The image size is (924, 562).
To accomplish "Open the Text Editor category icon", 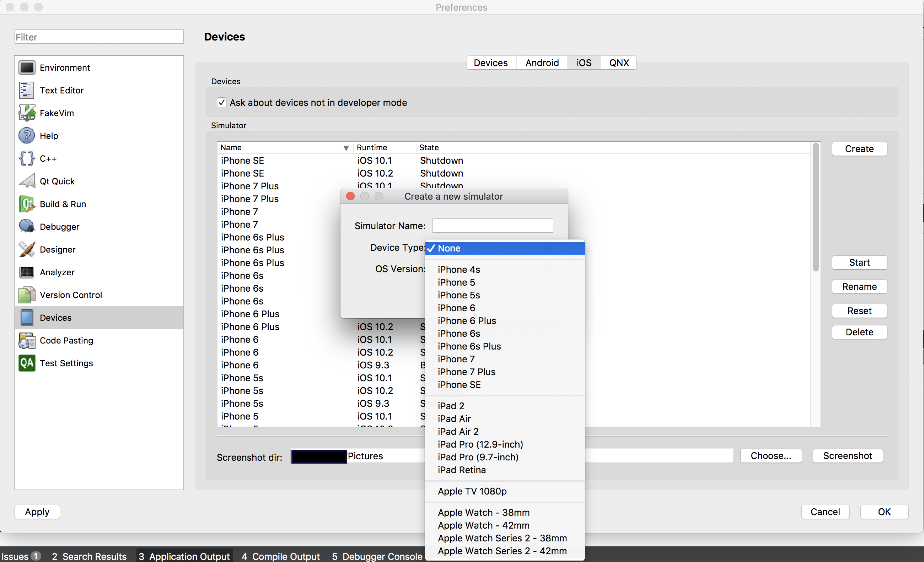I will pos(27,90).
